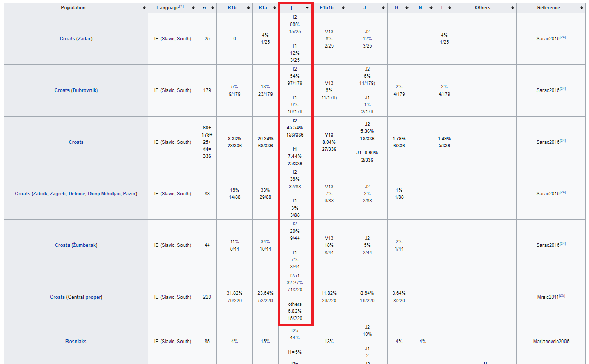The image size is (589, 364).
Task: Click sort arrows in the Language column
Action: pos(193,8)
